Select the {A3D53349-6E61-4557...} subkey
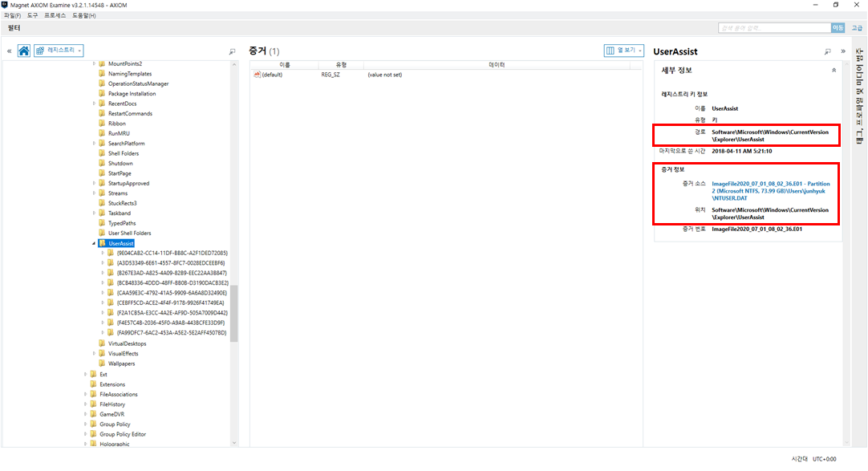This screenshot has height=471, width=868. pos(171,263)
